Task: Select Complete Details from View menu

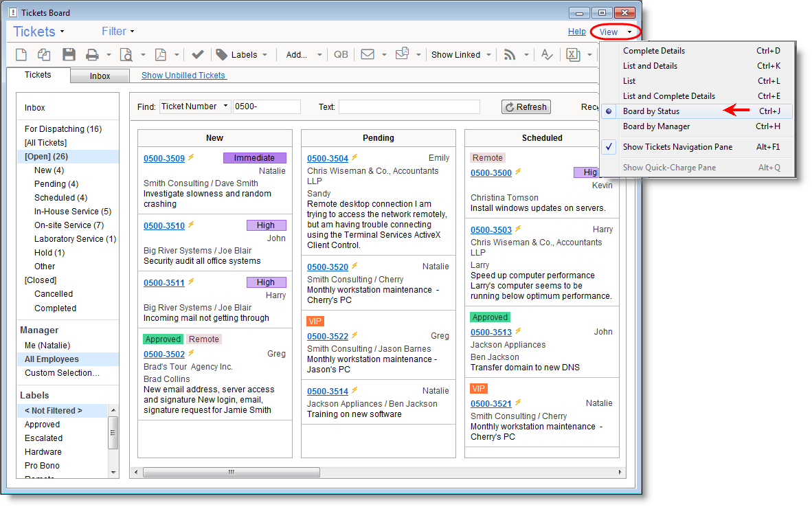Action: [653, 51]
